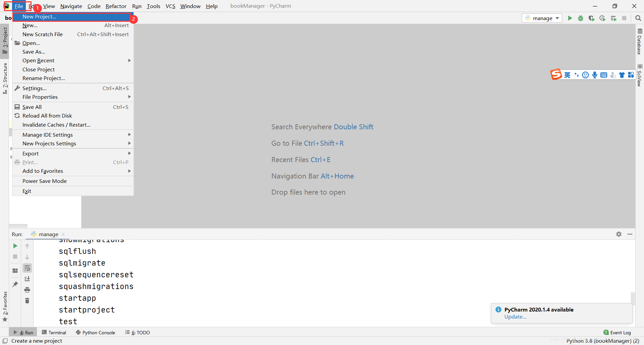Open the manage run configuration dropdown
Screen dimensions: 644x345
tap(542, 18)
